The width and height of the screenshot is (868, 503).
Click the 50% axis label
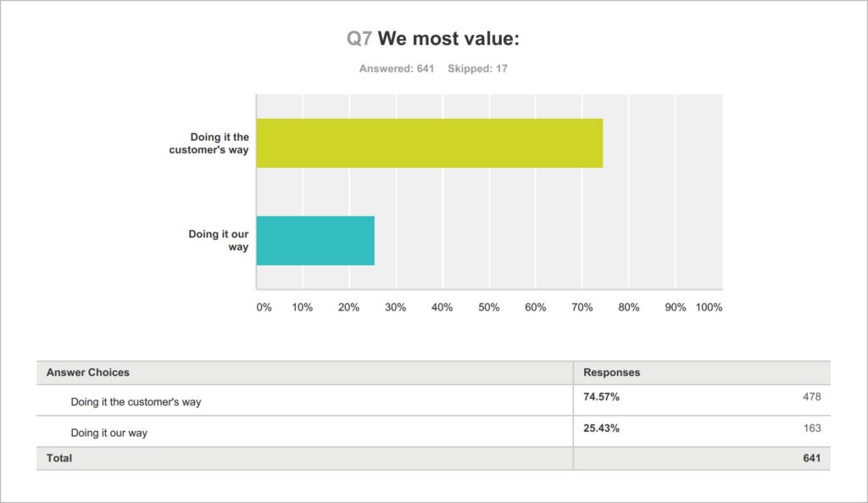(489, 308)
